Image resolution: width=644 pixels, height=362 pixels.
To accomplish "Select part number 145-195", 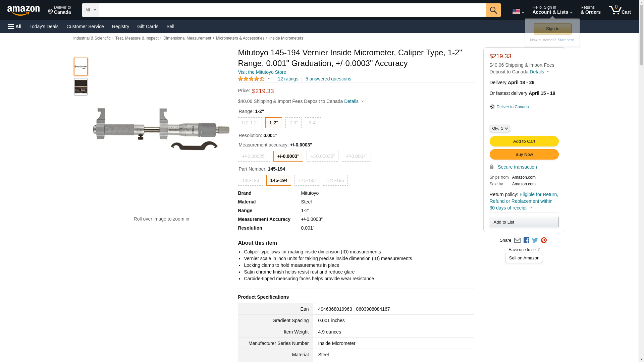I will click(x=307, y=180).
